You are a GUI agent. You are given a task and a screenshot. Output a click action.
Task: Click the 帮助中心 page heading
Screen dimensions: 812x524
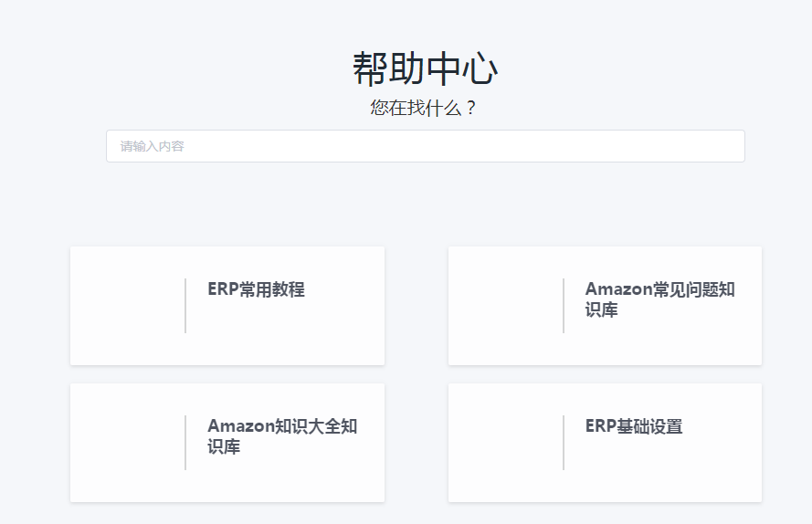coord(425,68)
